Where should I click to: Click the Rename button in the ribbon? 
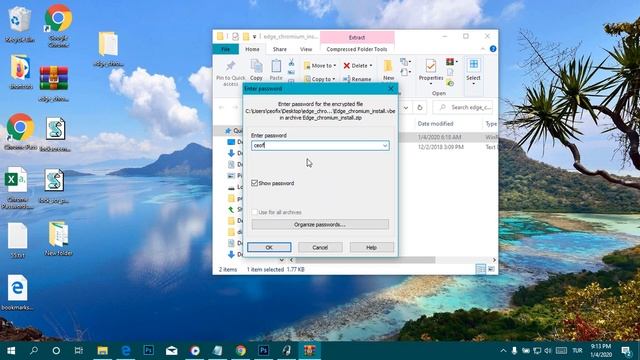tap(357, 79)
